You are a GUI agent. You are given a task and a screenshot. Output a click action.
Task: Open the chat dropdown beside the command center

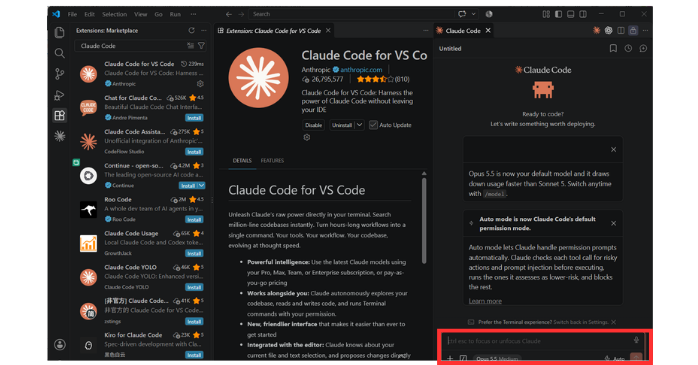[x=474, y=14]
